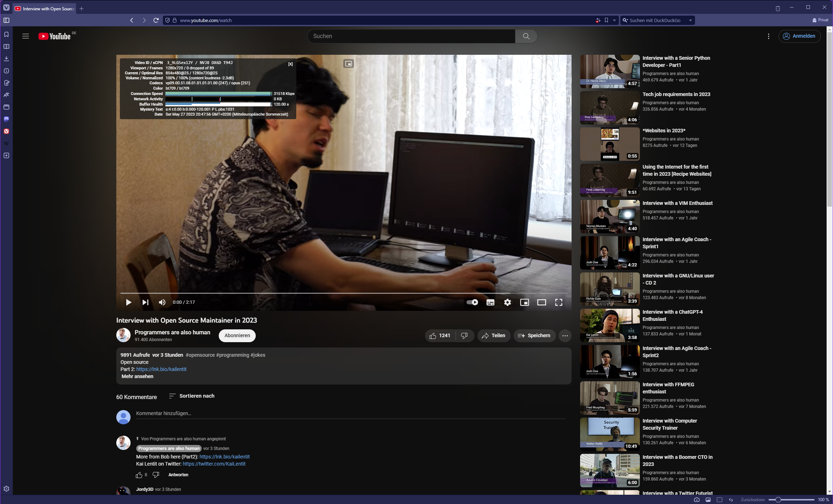This screenshot has height=504, width=833.
Task: Toggle the autoplay switch off
Action: (x=472, y=302)
